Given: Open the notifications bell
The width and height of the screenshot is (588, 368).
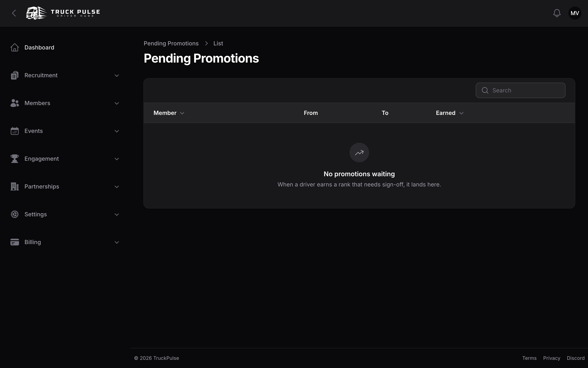Looking at the screenshot, I should (x=557, y=13).
